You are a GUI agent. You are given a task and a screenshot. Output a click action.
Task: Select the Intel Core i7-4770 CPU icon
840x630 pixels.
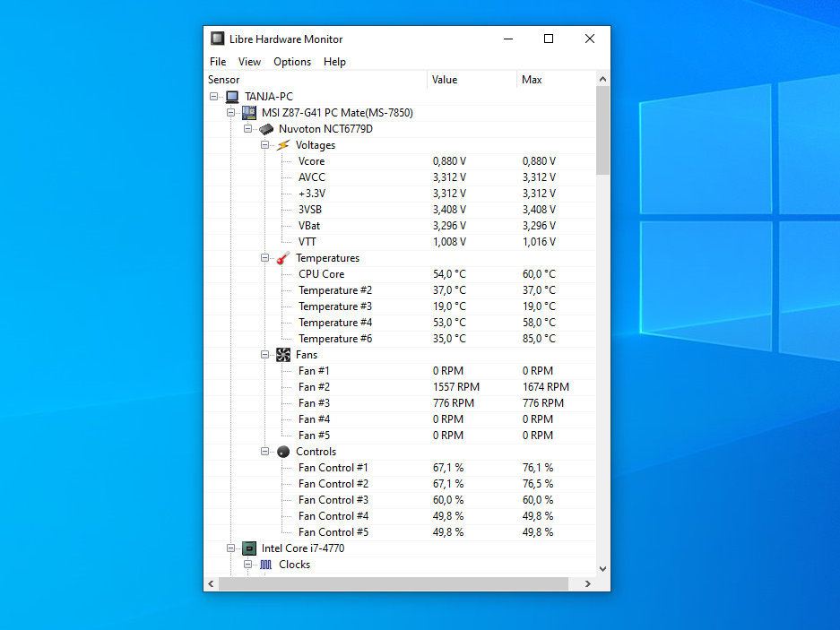pos(248,548)
